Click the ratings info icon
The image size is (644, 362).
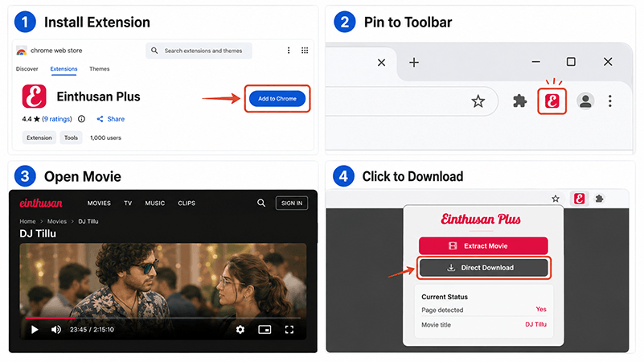click(82, 119)
